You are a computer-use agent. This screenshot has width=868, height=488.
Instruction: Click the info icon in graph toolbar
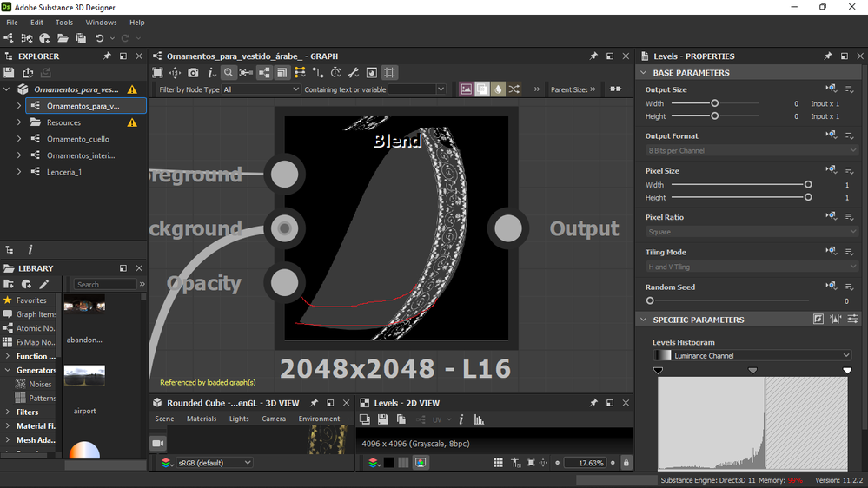click(x=211, y=72)
